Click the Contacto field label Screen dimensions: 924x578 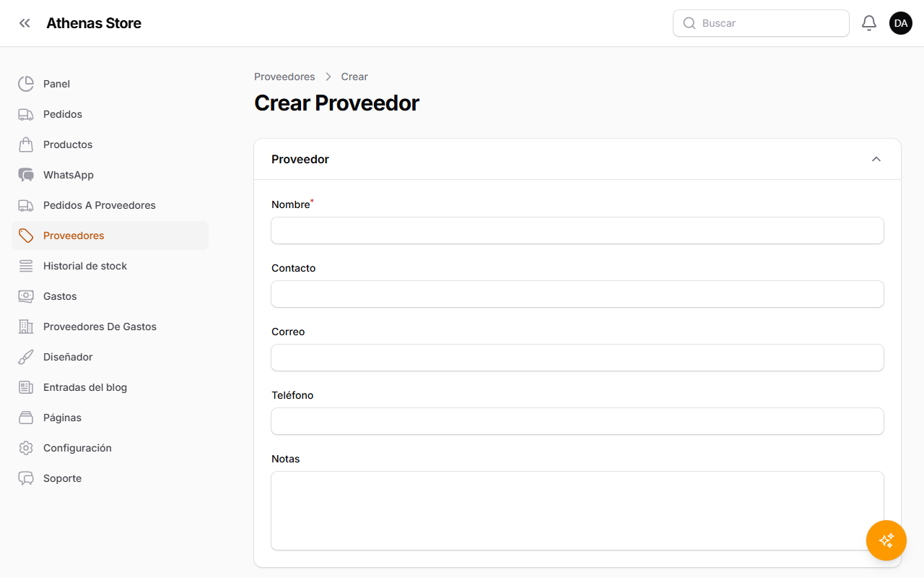tap(294, 268)
